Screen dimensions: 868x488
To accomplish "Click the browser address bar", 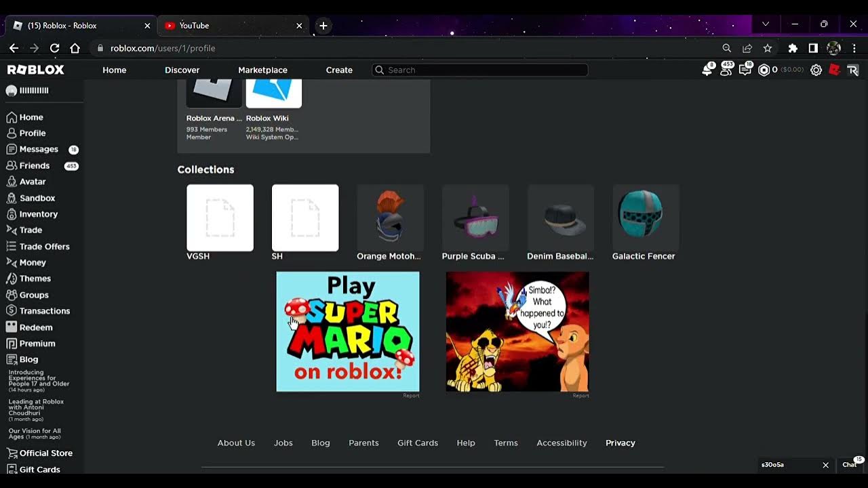I will tap(407, 48).
